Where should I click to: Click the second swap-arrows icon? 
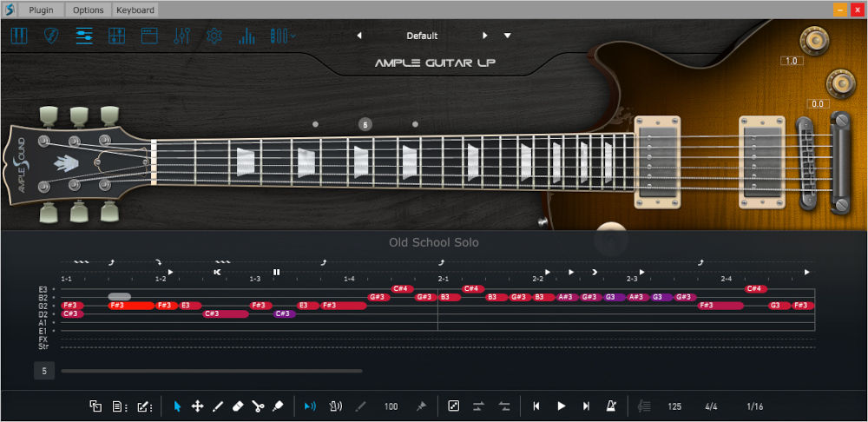503,406
